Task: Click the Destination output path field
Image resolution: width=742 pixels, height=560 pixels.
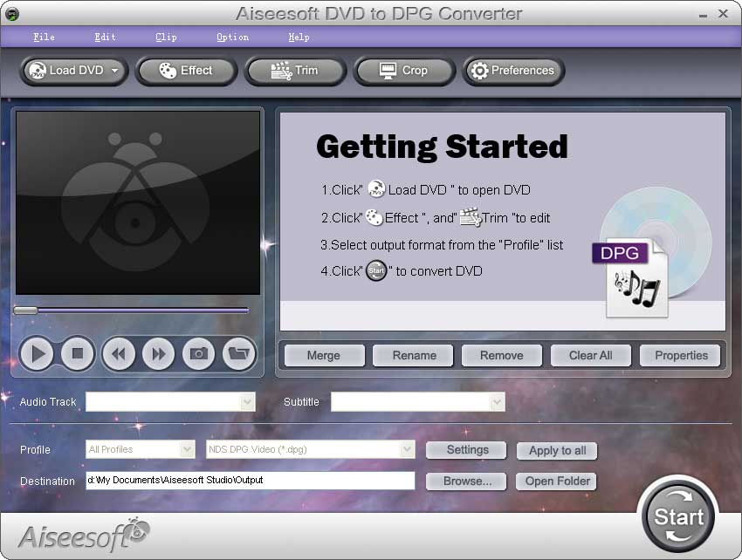Action: (251, 481)
